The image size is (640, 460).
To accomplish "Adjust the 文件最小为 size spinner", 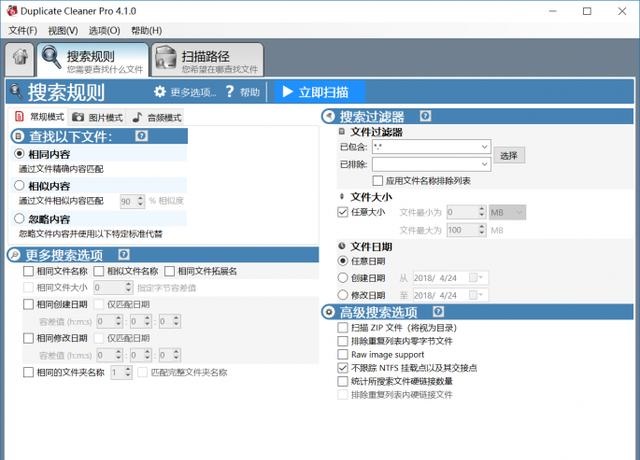I will 482,212.
